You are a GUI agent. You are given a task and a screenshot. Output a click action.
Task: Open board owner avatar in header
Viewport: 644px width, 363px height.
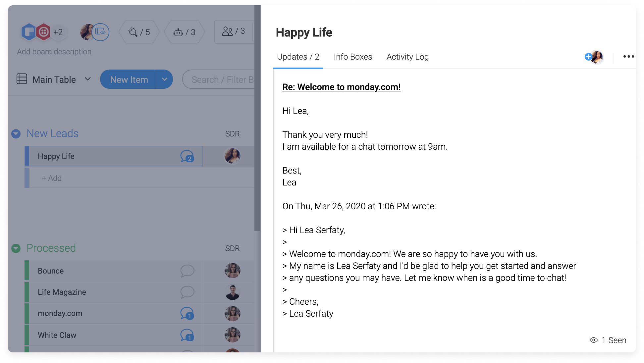coord(87,32)
